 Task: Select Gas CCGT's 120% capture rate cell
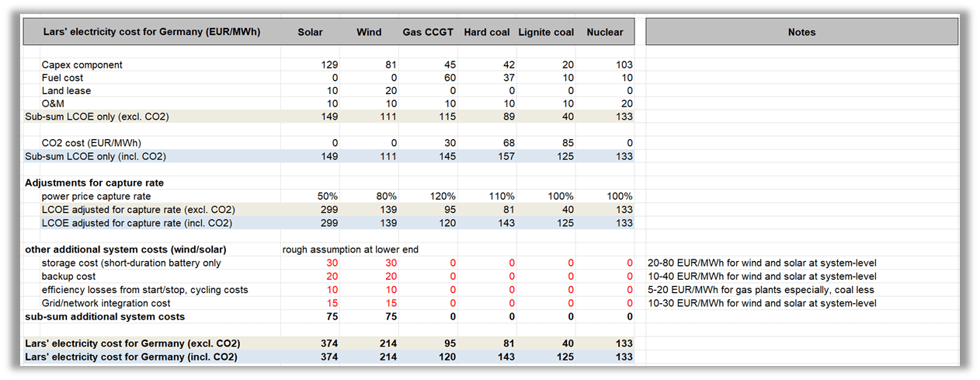439,197
